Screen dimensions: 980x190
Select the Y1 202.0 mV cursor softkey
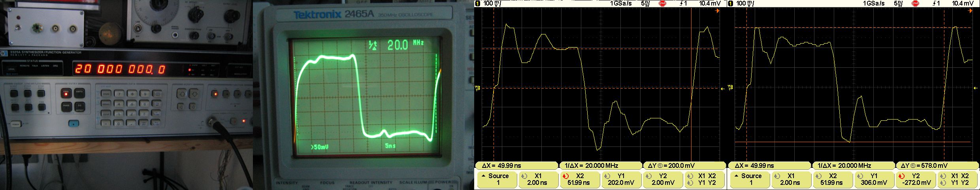(621, 179)
